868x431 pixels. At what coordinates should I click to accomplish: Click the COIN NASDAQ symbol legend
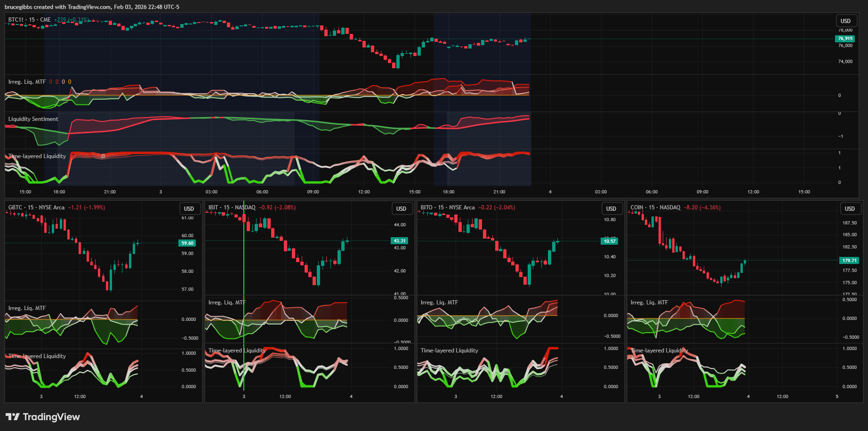(655, 208)
